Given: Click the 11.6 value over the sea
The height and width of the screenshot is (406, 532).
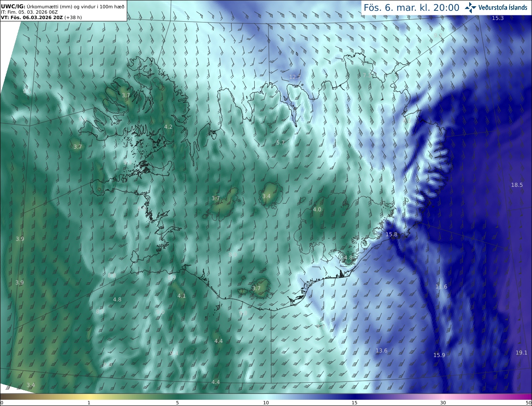Looking at the screenshot, I should tap(441, 287).
